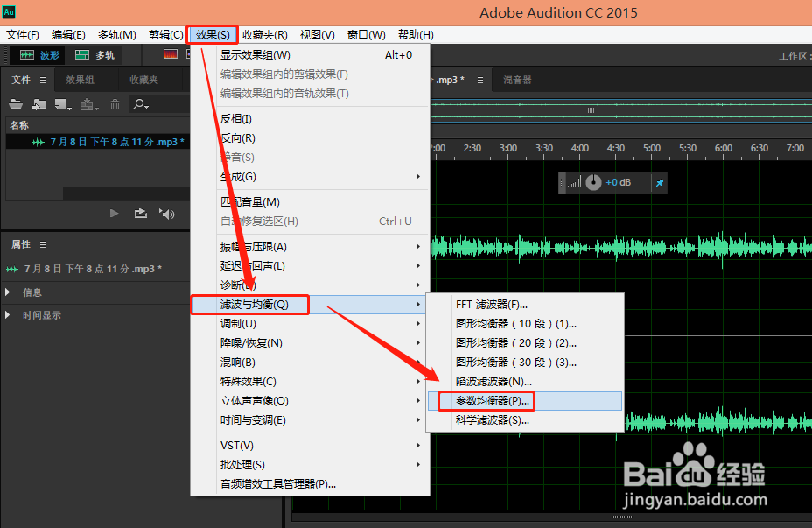Expand the 时间显示 section
812x528 pixels.
click(x=8, y=315)
